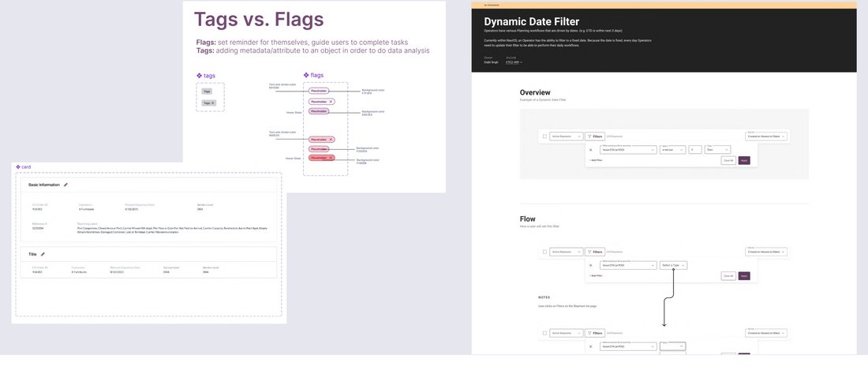Click the upper purple 'Hover State' annotation label
Viewport: 868px width, 366px height.
294,112
